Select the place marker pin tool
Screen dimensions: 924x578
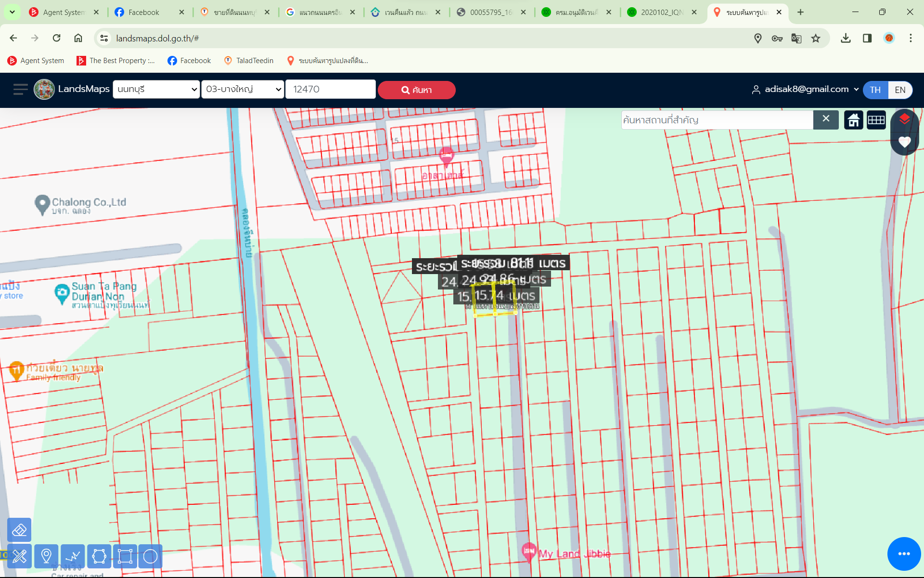(x=46, y=556)
